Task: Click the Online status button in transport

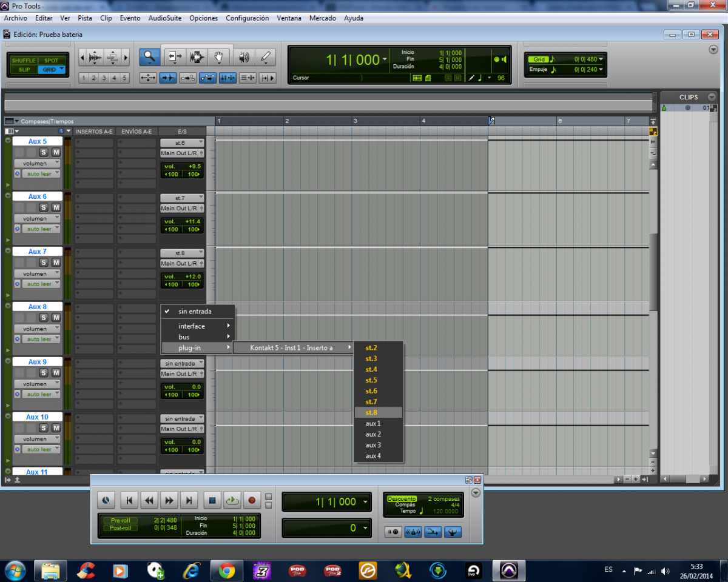Action: tap(106, 500)
